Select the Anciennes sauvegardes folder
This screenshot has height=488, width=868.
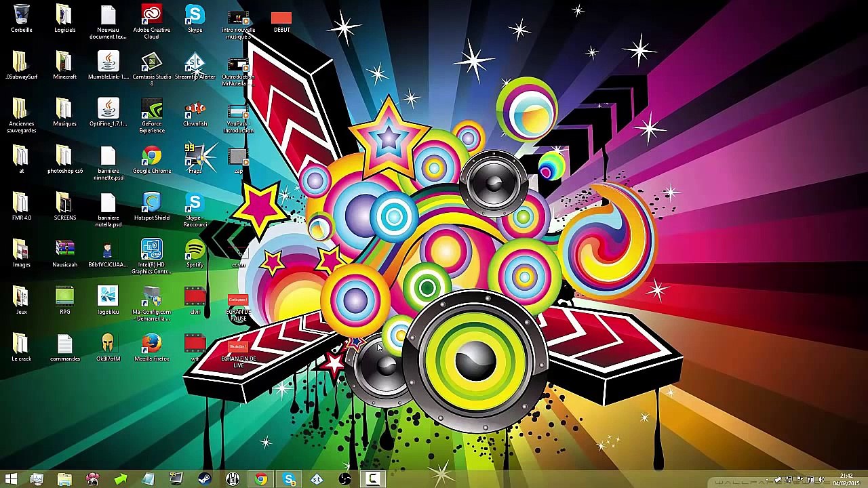[21, 115]
